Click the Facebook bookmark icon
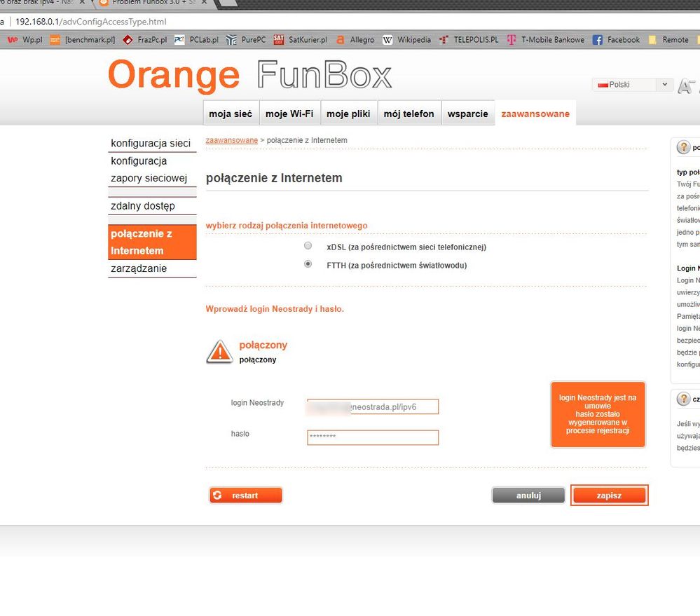Image resolution: width=700 pixels, height=616 pixels. click(598, 40)
